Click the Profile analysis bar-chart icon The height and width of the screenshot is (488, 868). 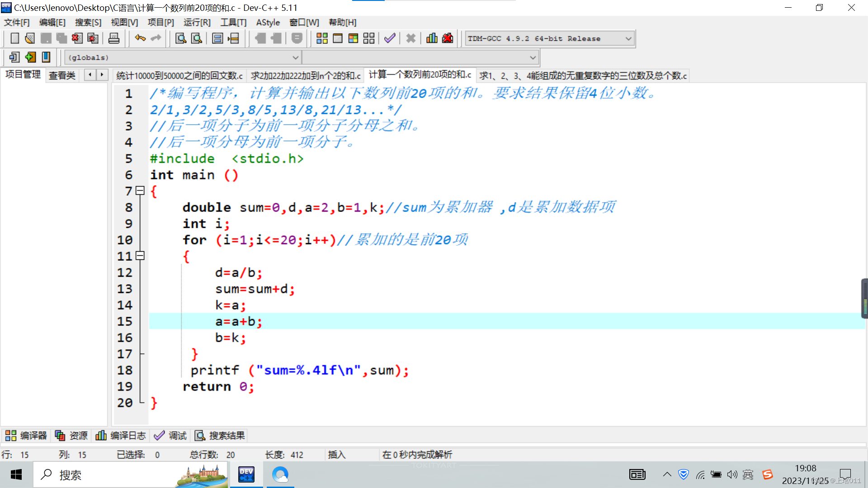coord(432,38)
